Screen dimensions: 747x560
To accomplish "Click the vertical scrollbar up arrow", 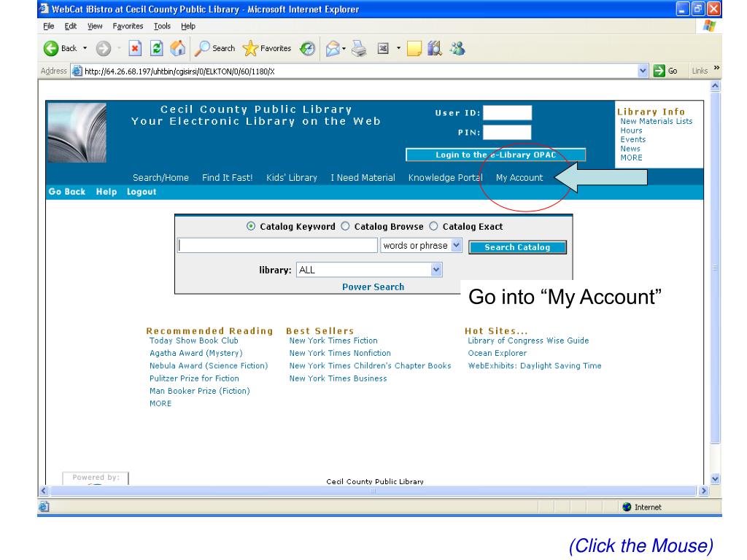I will click(x=715, y=86).
